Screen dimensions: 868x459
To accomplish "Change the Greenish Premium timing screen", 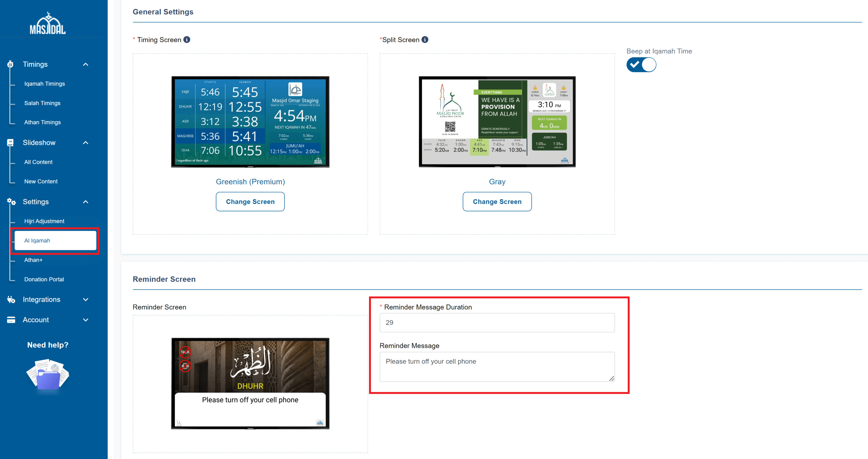I will (x=250, y=201).
